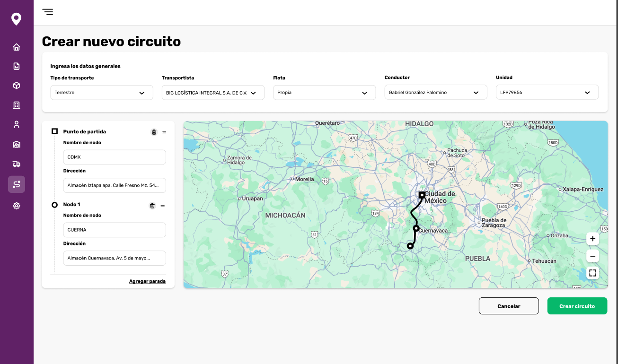Edit the CDMX node name field
The height and width of the screenshot is (364, 618).
tap(115, 157)
